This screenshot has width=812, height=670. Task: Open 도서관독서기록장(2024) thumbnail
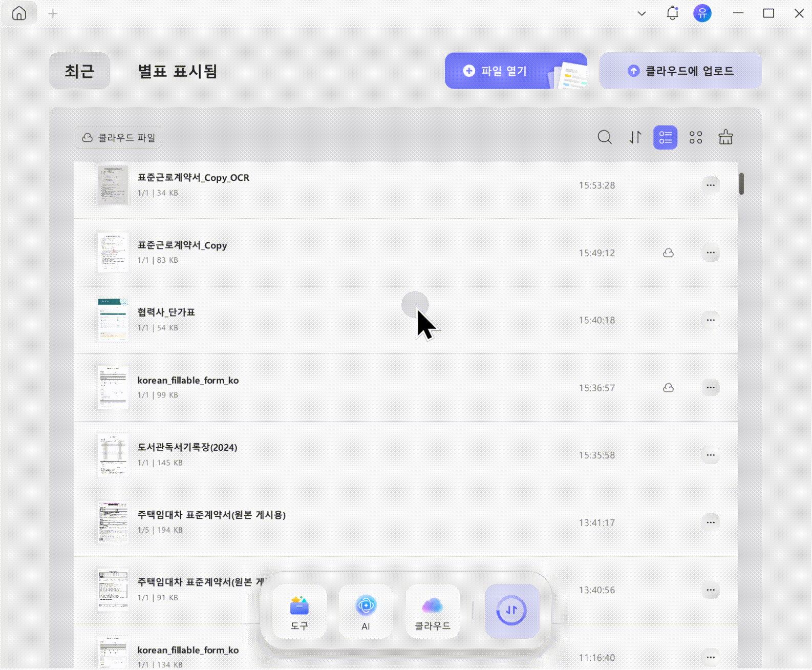click(113, 455)
